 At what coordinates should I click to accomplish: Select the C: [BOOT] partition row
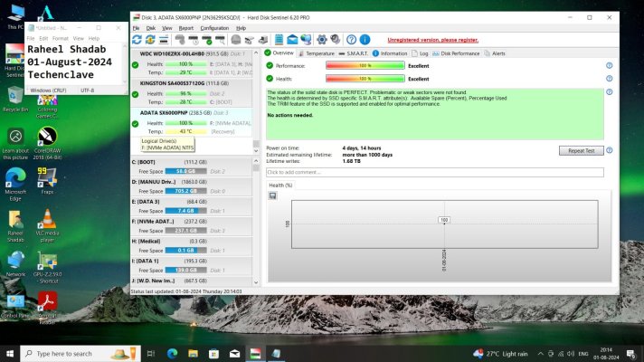click(x=192, y=167)
